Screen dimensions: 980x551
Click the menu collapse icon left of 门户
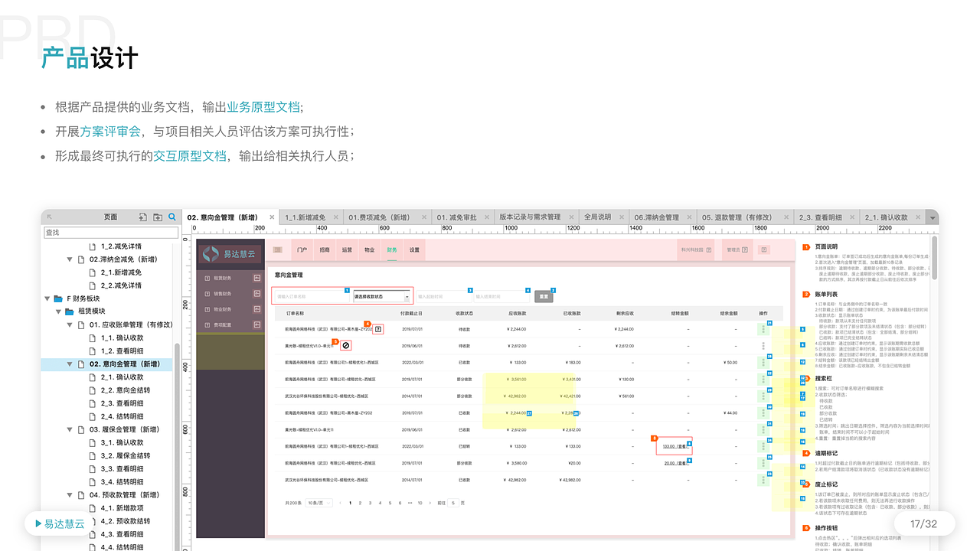[278, 249]
